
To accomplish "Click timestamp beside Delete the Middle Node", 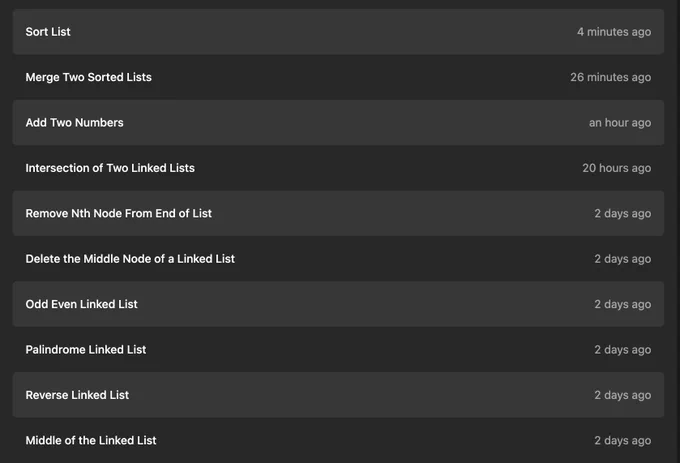I will pyautogui.click(x=622, y=259).
